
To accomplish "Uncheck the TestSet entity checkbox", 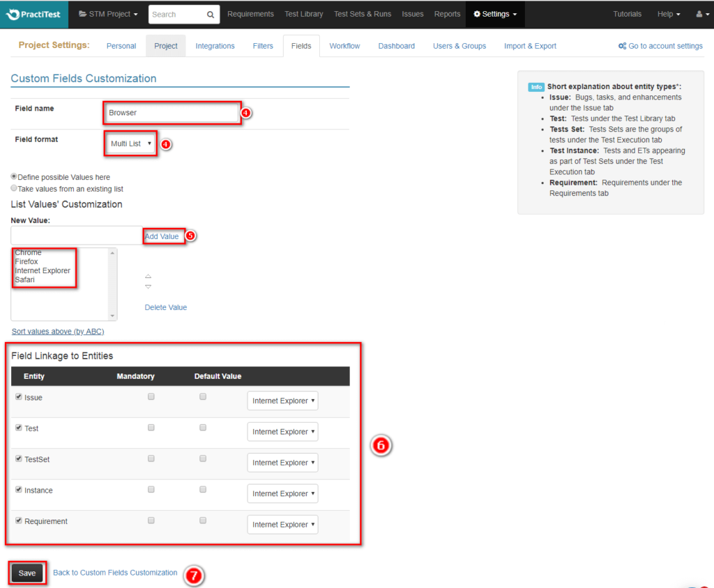I will [19, 458].
